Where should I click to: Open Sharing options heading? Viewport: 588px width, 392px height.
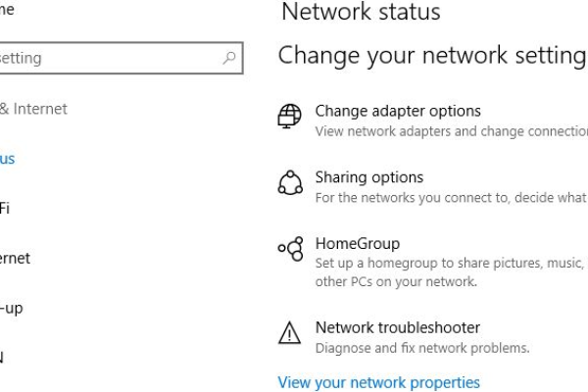pos(369,177)
